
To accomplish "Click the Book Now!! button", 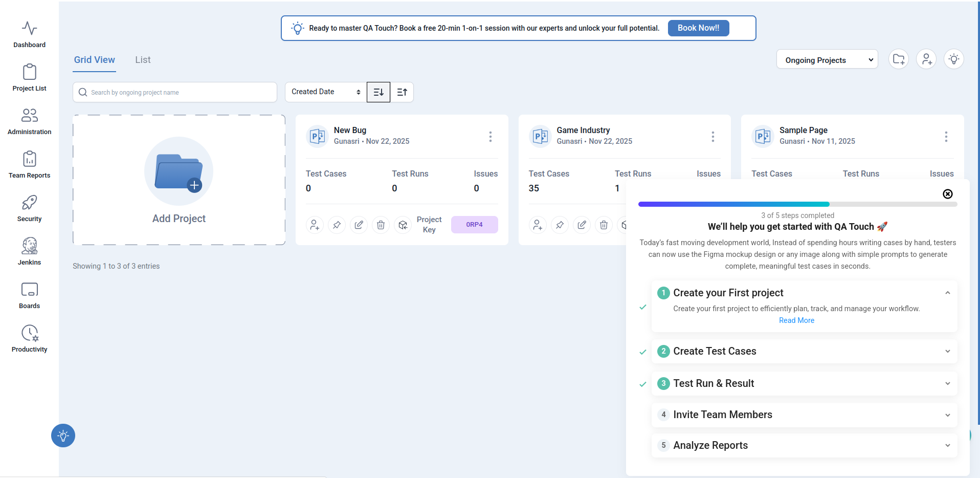I will click(x=698, y=28).
